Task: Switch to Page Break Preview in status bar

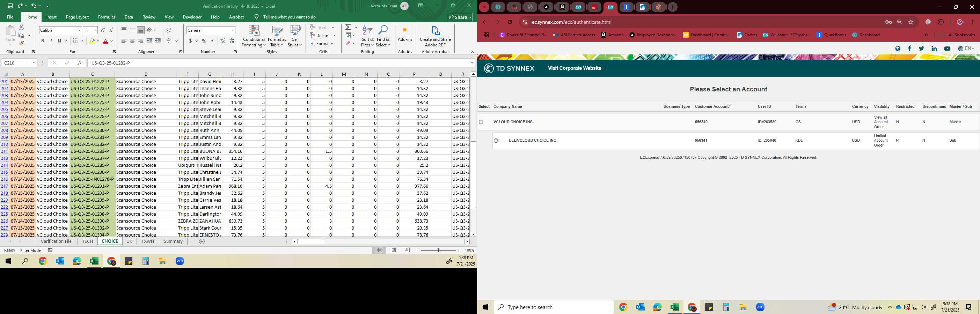Action: 408,250
